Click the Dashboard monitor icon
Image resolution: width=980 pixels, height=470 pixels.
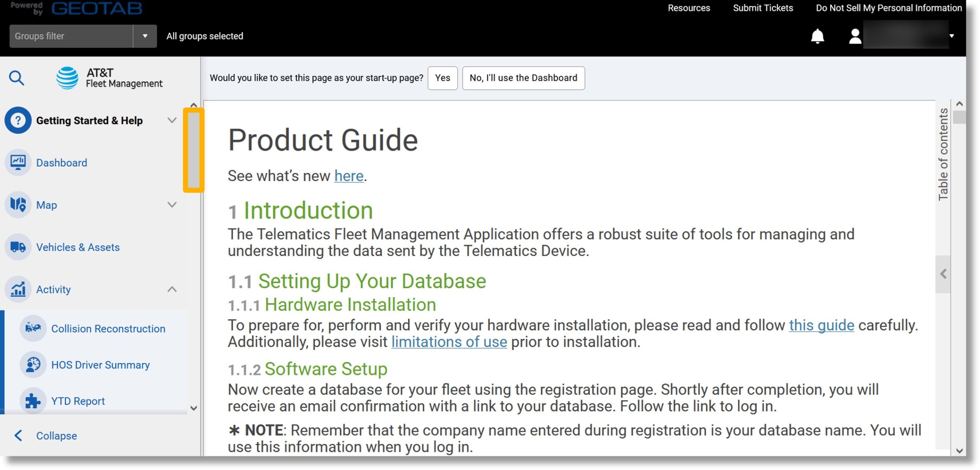18,162
